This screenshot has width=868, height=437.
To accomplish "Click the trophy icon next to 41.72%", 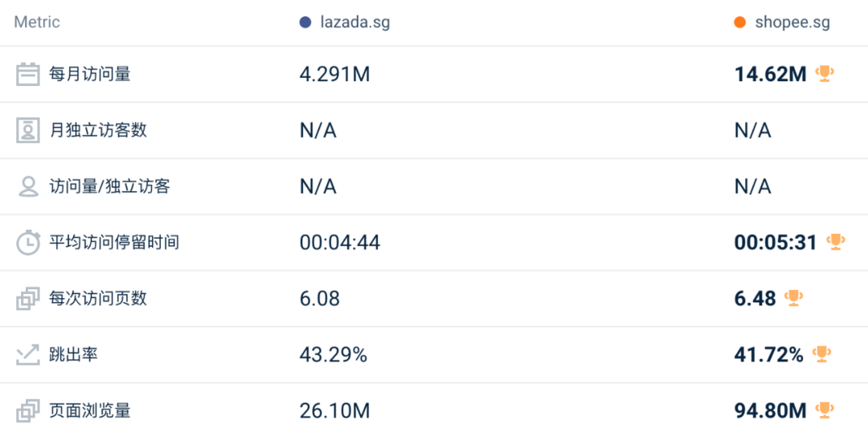I will click(821, 354).
